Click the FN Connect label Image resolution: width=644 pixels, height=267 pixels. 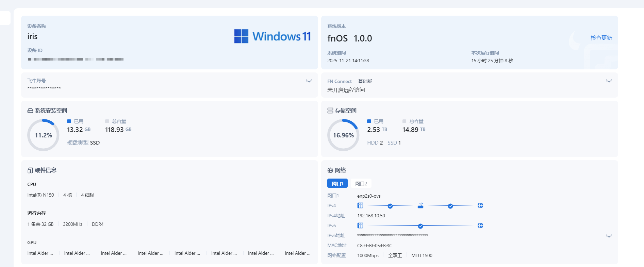click(340, 81)
